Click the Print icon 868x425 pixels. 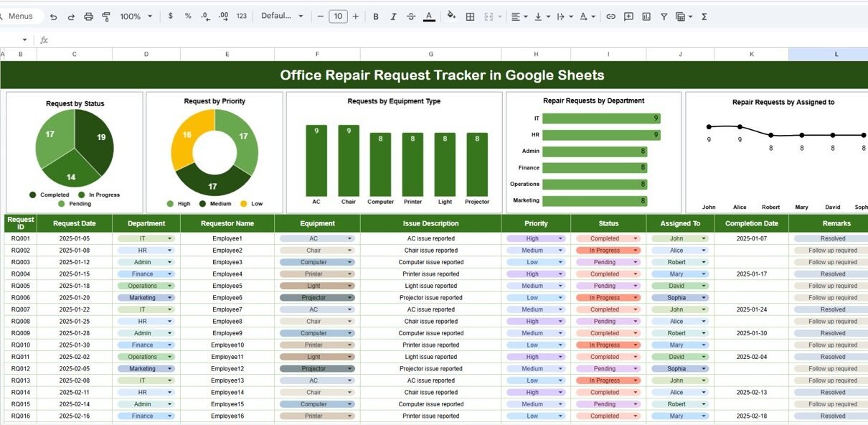coord(88,17)
